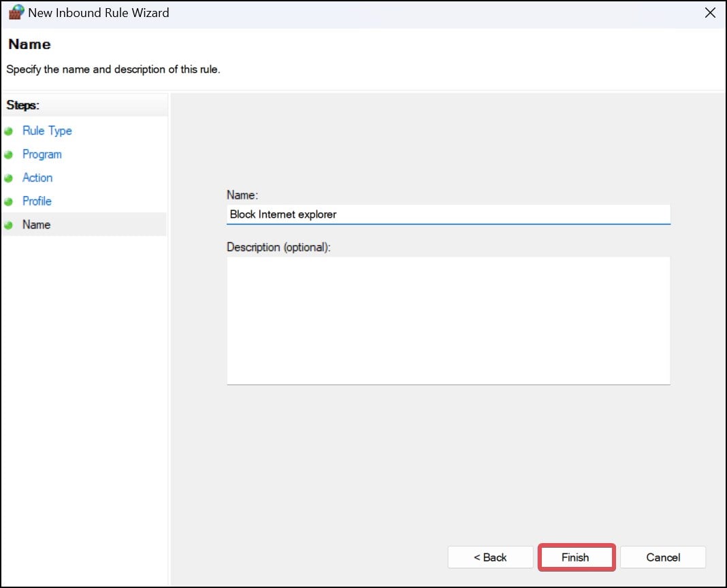This screenshot has height=588, width=727.
Task: Click the Description (optional) text area
Action: point(449,321)
